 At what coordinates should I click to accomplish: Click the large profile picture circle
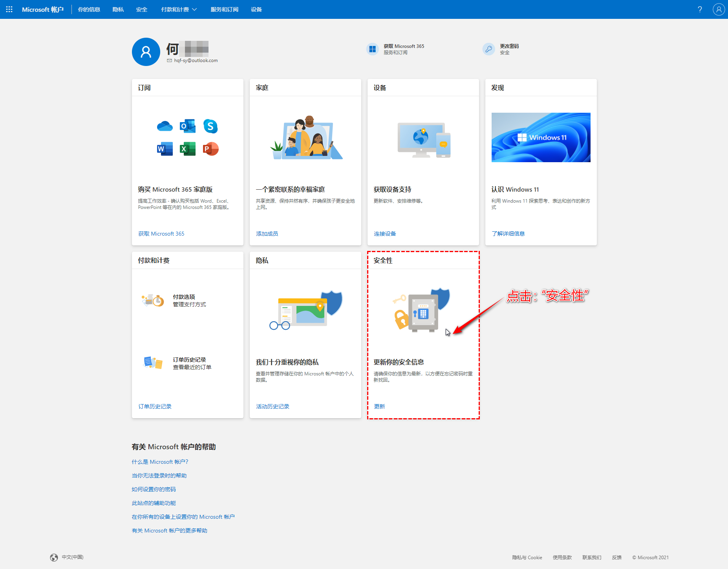[146, 52]
